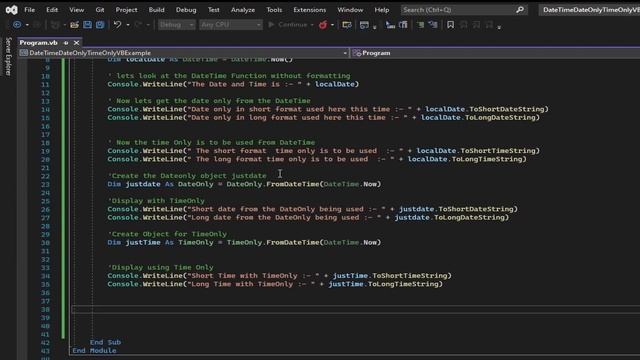Open the Undo history dropdown arrow

[128, 25]
